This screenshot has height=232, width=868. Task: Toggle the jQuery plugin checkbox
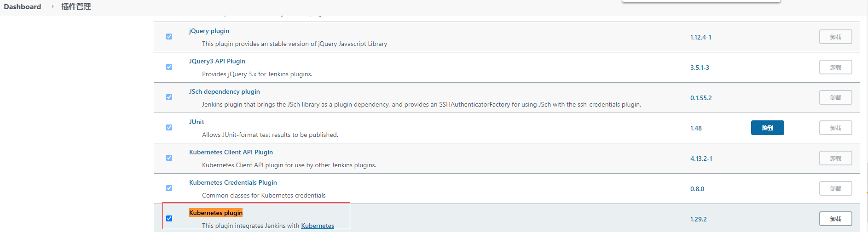tap(169, 37)
